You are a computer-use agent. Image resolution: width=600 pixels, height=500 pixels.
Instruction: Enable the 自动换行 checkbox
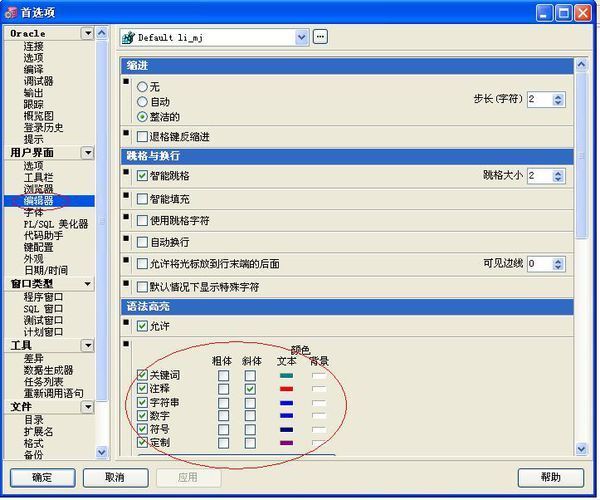coord(142,242)
